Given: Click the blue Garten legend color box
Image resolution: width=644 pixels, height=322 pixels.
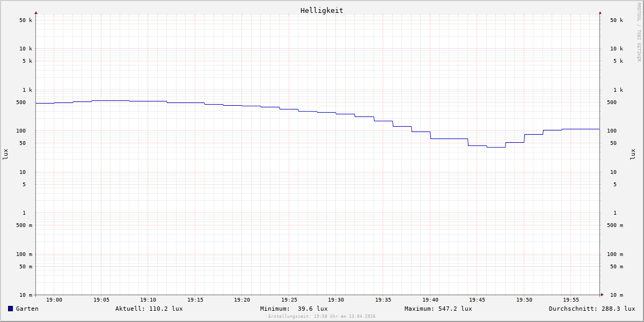Looking at the screenshot, I should pyautogui.click(x=10, y=309).
